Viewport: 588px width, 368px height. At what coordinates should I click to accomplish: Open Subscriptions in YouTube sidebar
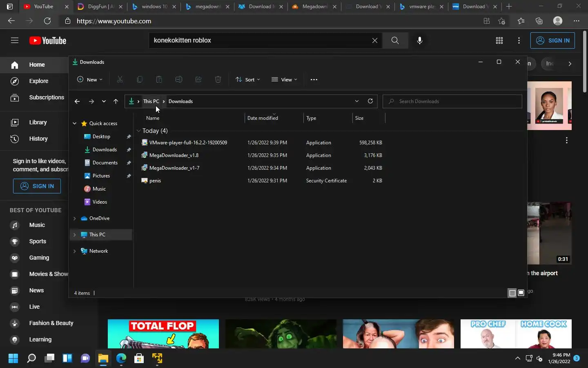tap(34, 97)
